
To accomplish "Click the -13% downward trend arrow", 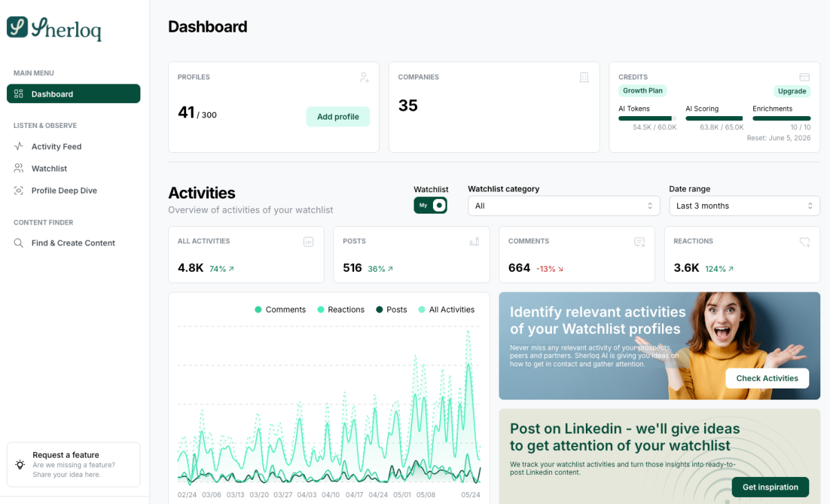I will [x=560, y=269].
